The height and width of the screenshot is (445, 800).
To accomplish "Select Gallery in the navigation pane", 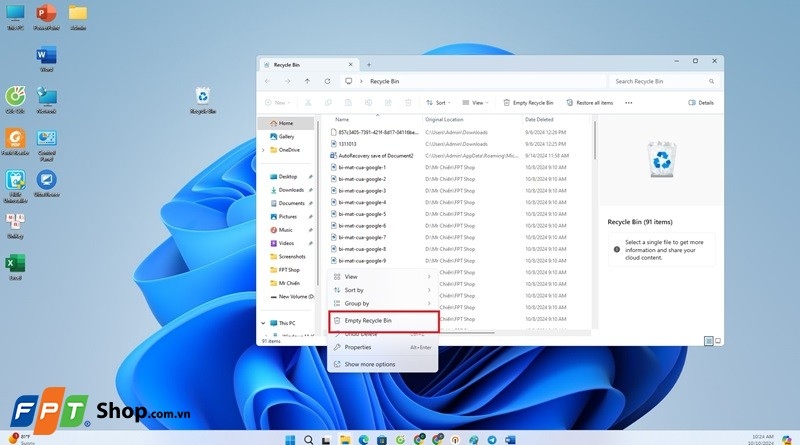I will point(286,136).
